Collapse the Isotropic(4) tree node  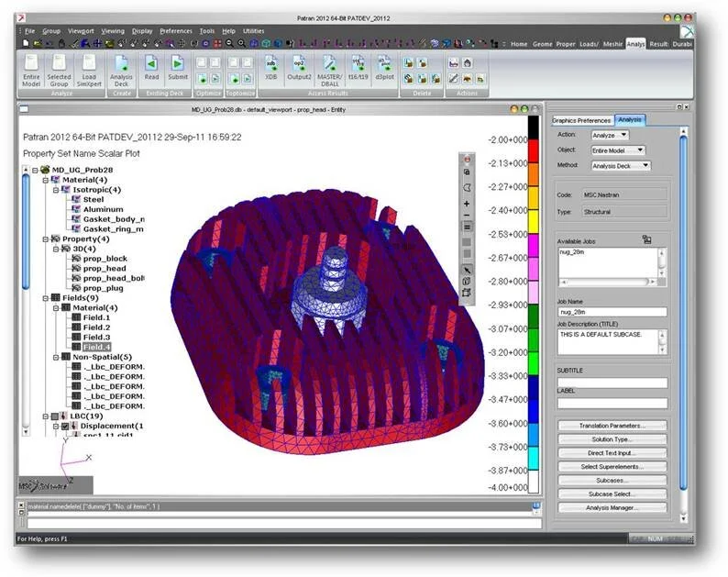(x=56, y=190)
